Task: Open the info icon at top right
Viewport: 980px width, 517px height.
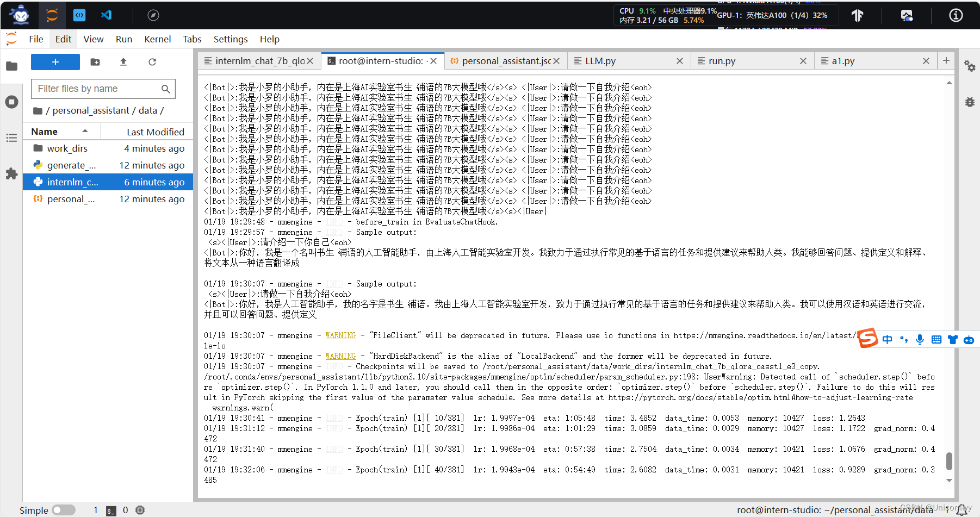Action: coord(956,15)
